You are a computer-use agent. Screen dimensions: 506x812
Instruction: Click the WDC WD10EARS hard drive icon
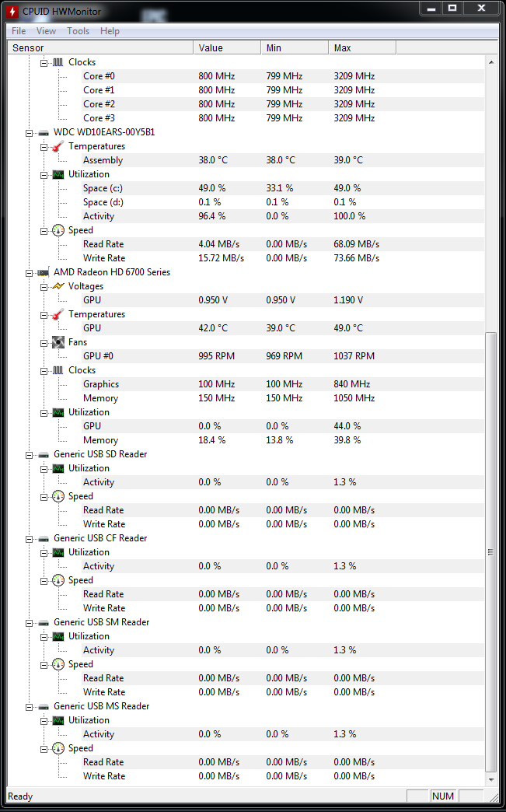point(44,132)
